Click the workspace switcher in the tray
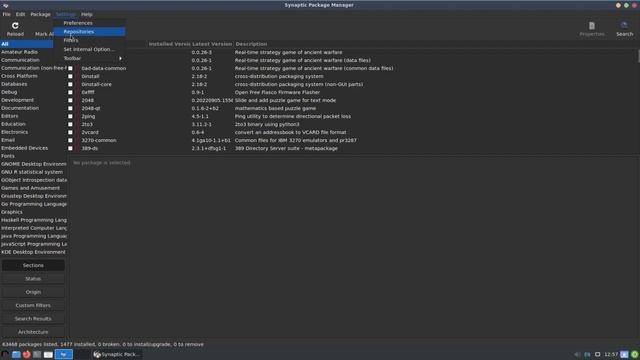Viewport: 640px width, 360px height. tap(624, 354)
